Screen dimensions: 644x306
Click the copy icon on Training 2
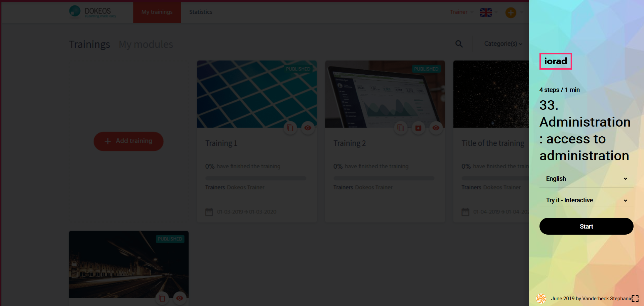pos(400,128)
